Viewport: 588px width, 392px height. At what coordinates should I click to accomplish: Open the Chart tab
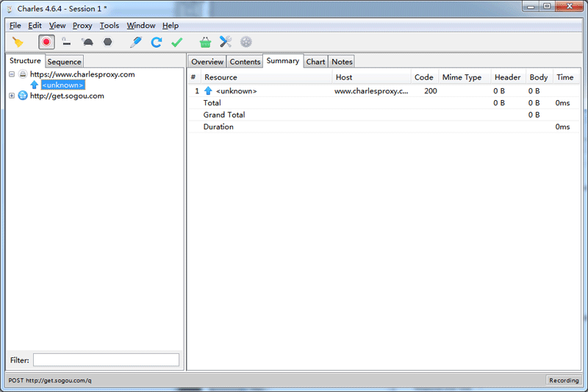pyautogui.click(x=315, y=62)
